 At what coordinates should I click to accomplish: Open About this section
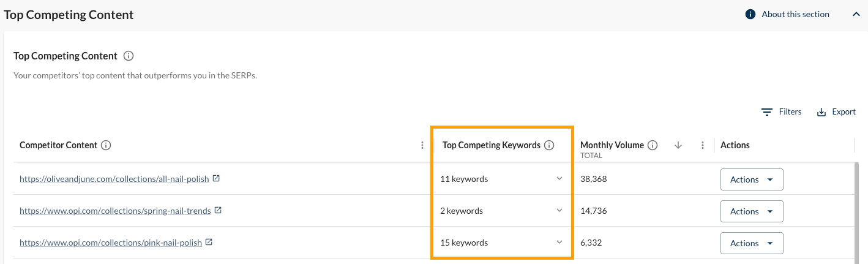pos(788,14)
